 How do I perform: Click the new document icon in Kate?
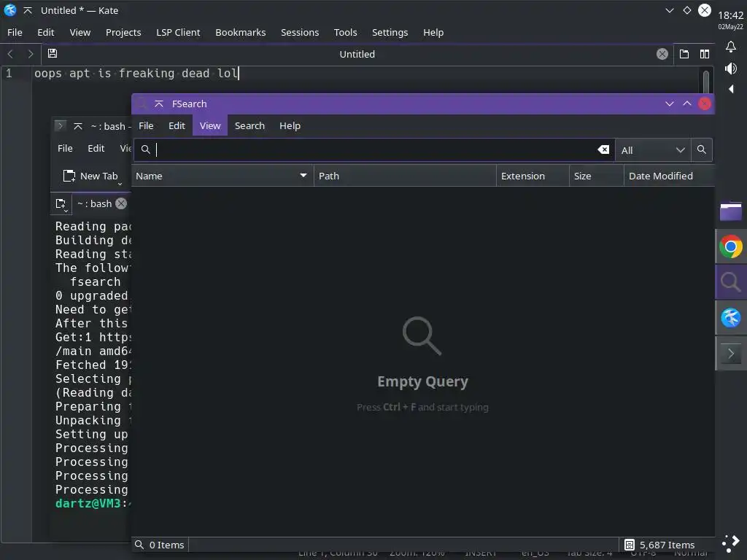(684, 54)
